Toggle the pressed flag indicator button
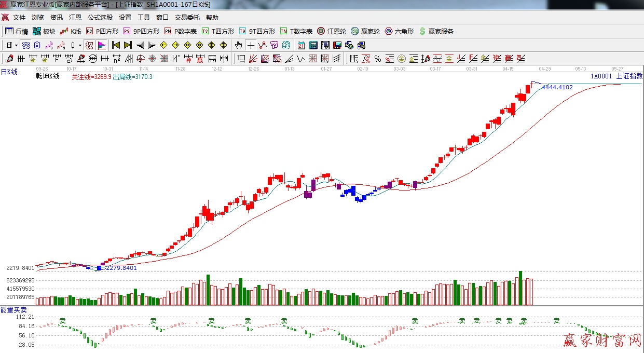 pos(102,45)
